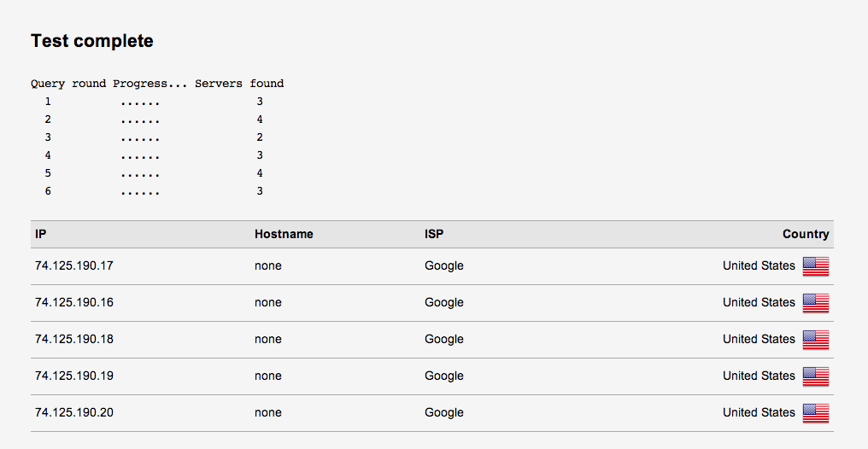The image size is (868, 449).
Task: Click IP address 74.125.190.18
Action: [x=74, y=339]
